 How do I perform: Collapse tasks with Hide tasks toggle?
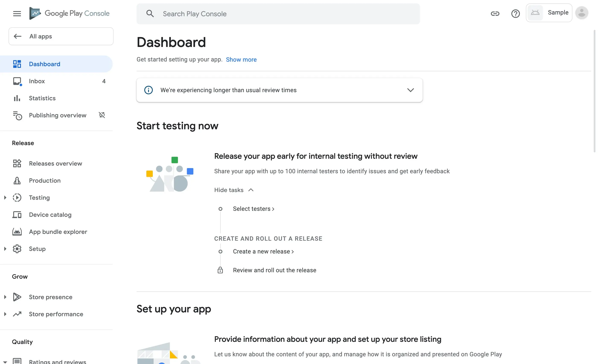click(234, 190)
